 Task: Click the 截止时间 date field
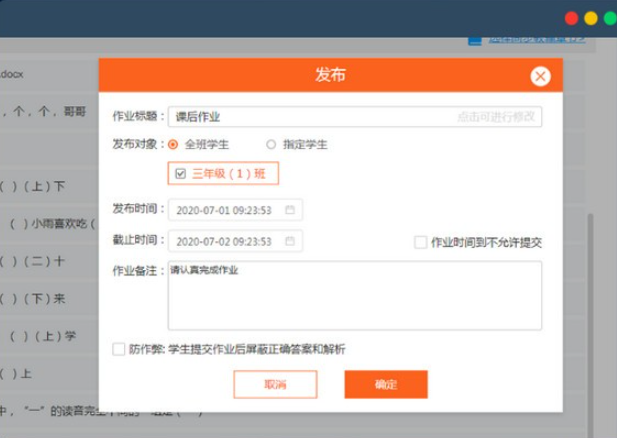click(x=235, y=241)
